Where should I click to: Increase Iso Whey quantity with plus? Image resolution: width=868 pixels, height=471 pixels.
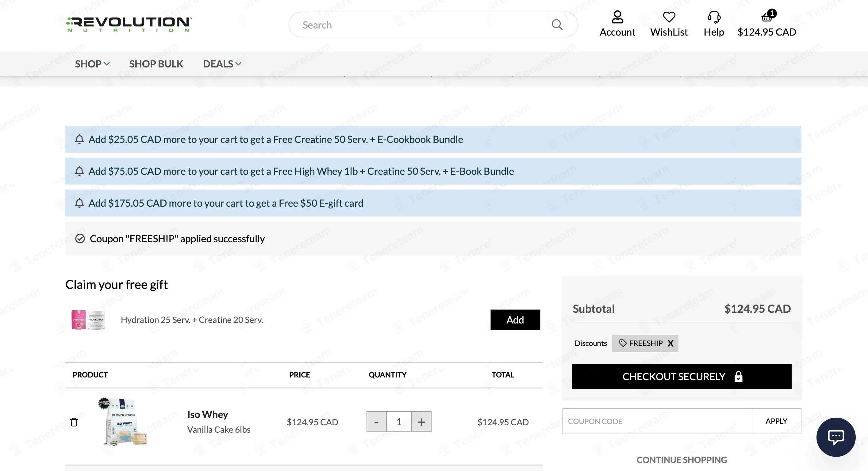[421, 421]
